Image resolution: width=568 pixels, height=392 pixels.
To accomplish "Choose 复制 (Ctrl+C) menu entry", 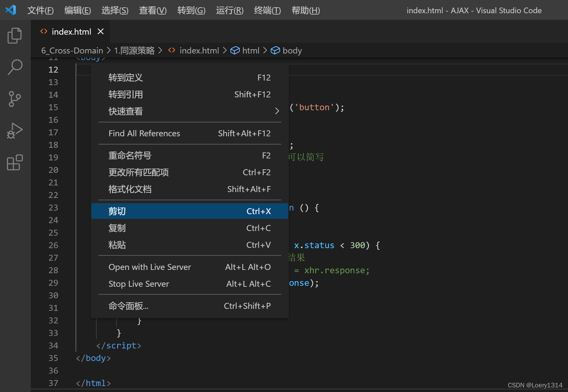I will tap(190, 228).
